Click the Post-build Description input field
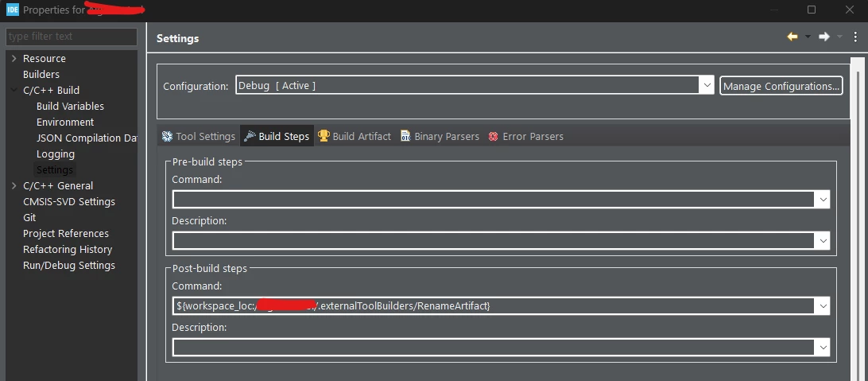 coord(494,348)
